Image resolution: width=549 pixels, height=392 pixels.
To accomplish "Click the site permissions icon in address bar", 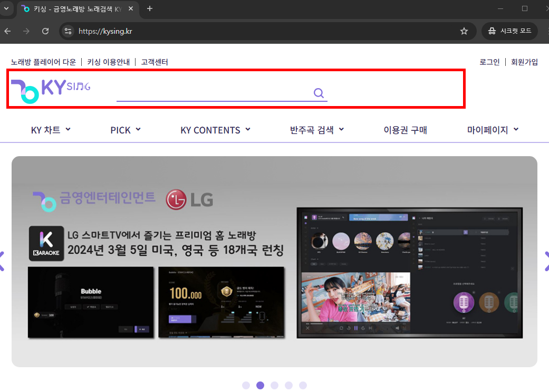I will pos(68,31).
